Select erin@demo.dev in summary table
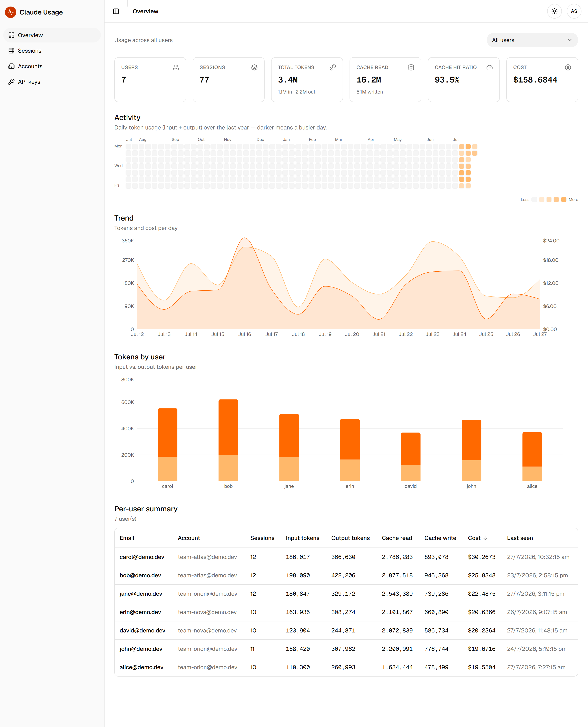588x727 pixels. click(140, 612)
